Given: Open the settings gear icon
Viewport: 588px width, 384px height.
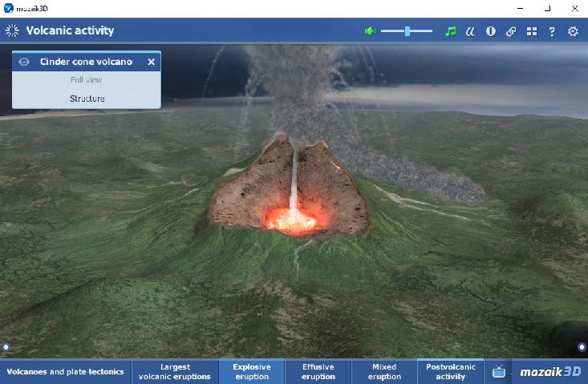Looking at the screenshot, I should [573, 31].
